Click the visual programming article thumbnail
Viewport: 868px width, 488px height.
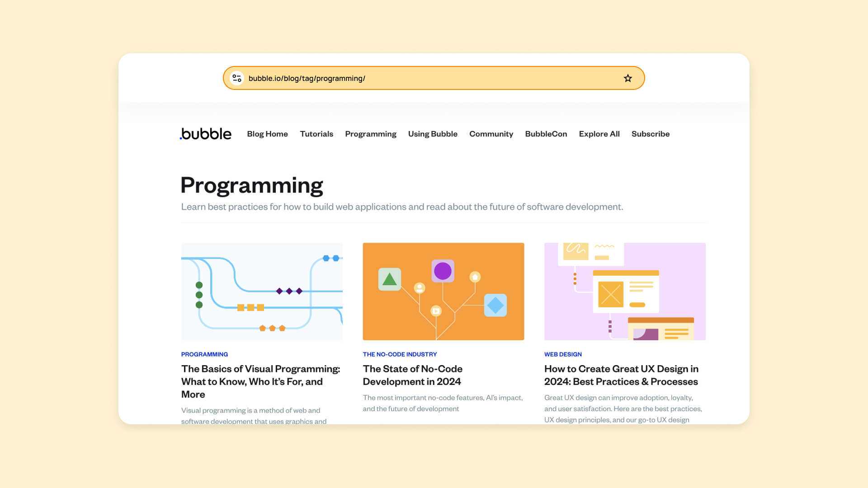(261, 291)
